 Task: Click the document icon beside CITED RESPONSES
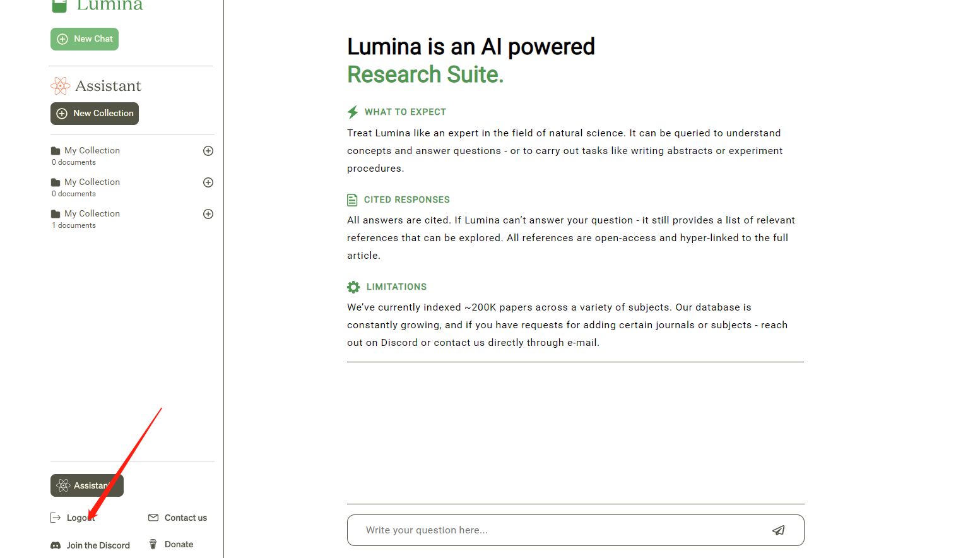352,199
